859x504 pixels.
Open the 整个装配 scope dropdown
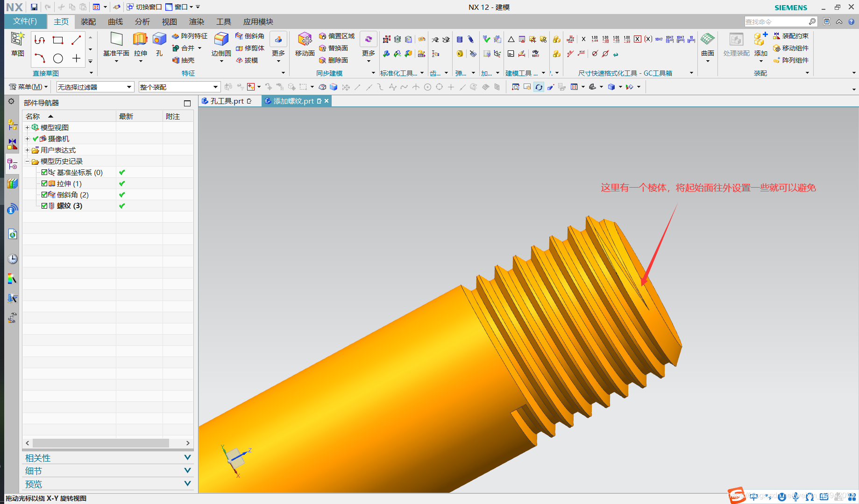coord(179,87)
